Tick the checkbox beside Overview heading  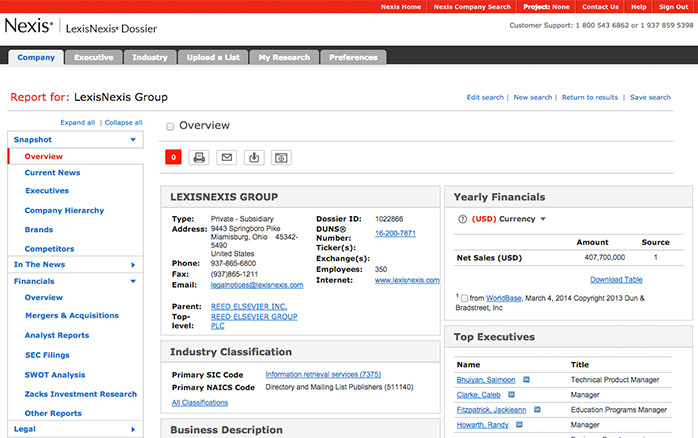pyautogui.click(x=170, y=127)
